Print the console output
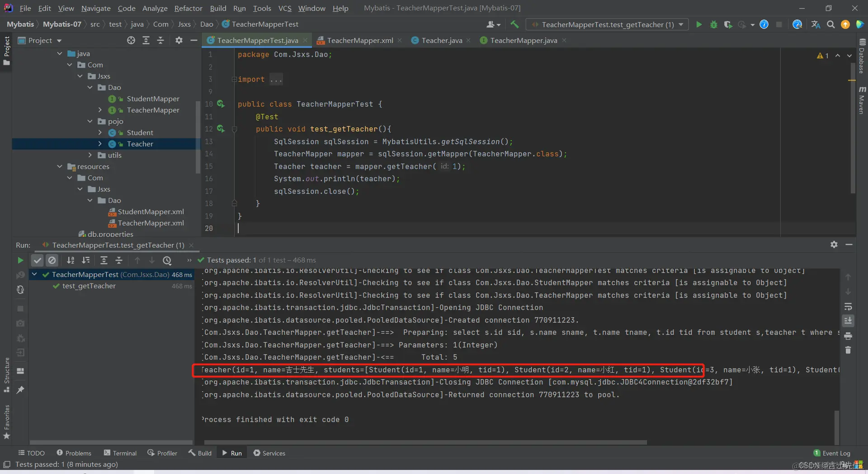 [848, 336]
